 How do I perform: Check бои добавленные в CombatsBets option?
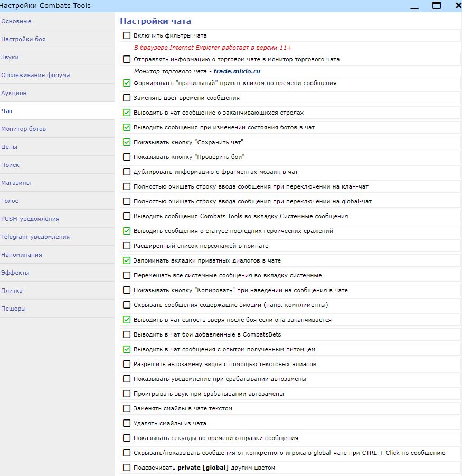coord(127,334)
